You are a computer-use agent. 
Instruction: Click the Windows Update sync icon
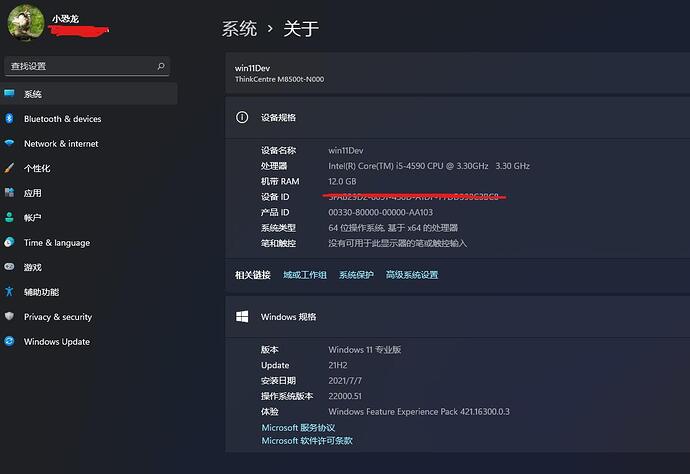point(9,342)
